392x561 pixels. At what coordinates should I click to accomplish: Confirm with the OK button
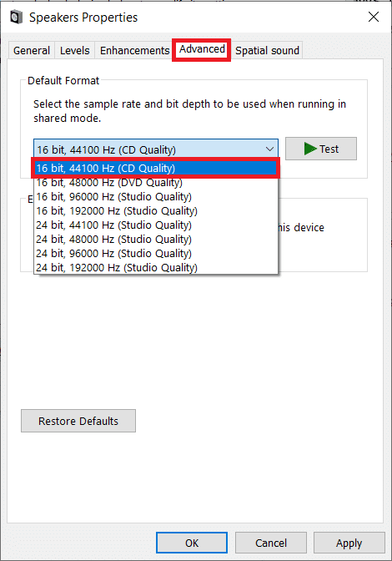click(192, 543)
